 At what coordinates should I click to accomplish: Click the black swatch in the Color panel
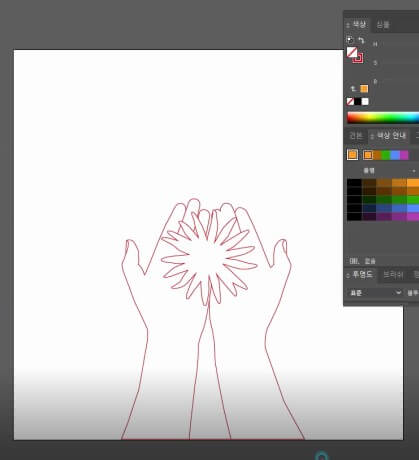pos(358,101)
